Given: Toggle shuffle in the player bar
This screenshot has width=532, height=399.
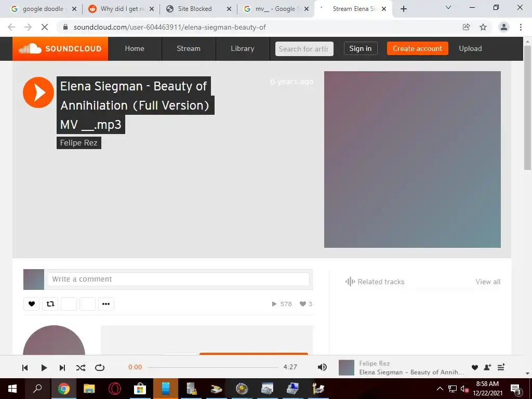Looking at the screenshot, I should pyautogui.click(x=81, y=367).
